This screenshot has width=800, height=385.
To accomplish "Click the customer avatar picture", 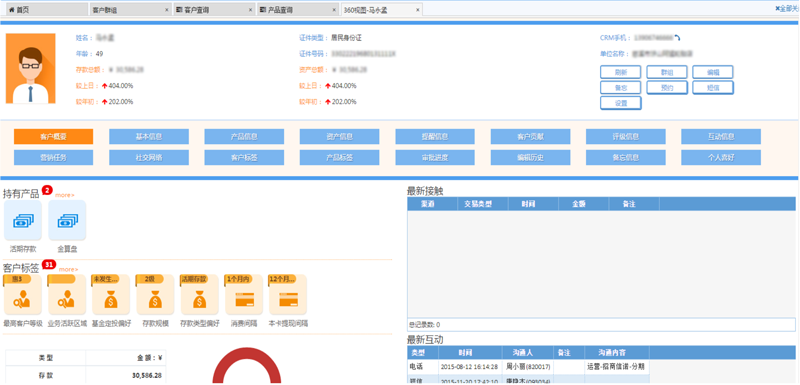I will (x=31, y=68).
